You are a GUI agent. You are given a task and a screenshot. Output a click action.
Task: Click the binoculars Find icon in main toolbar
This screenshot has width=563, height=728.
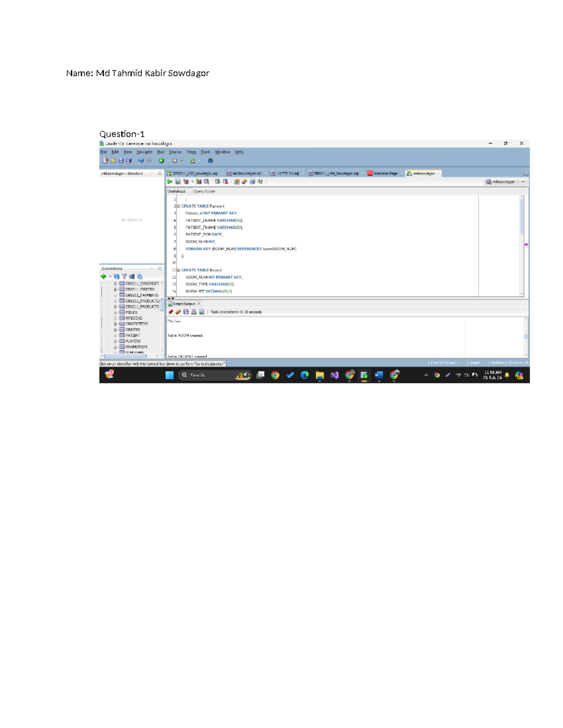point(211,161)
